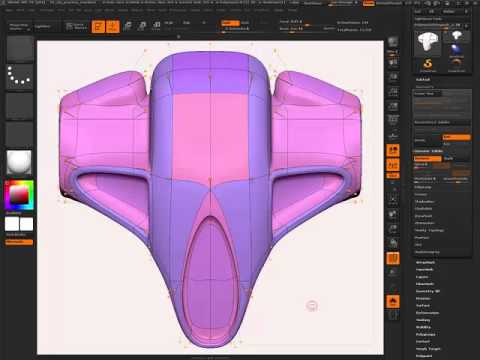The image size is (480, 360).
Task: Select the small white mesh tool thumbnail
Action: [x=456, y=36]
